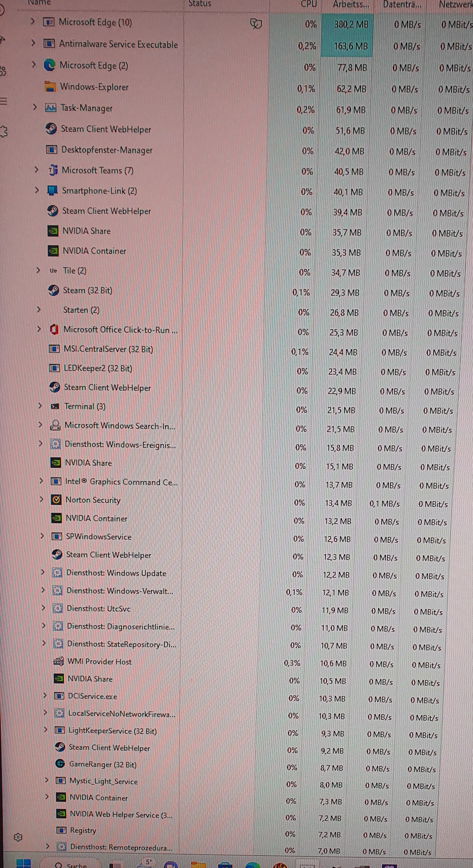Screen dimensions: 473x868
Task: Click the Windows-Explorer folder icon
Action: tap(50, 86)
